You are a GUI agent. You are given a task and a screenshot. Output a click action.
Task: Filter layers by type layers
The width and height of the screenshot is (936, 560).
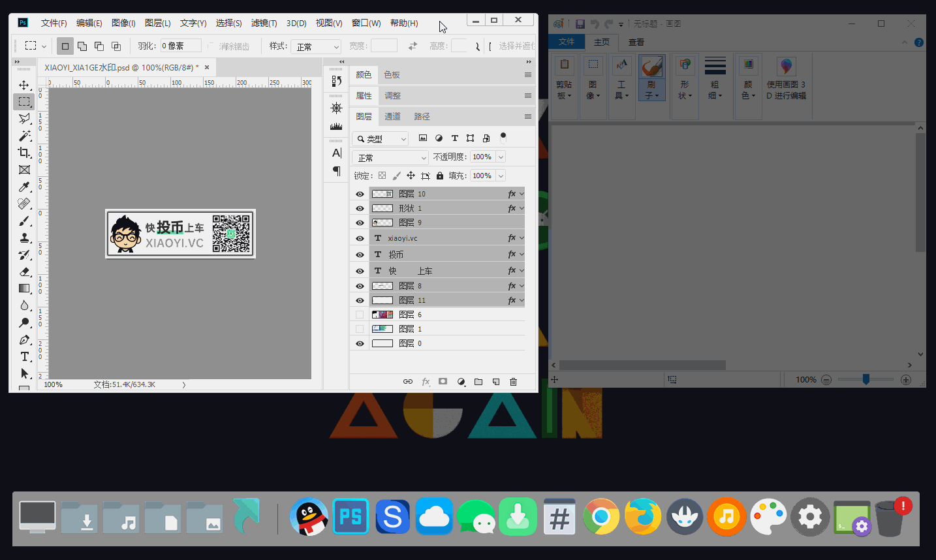(x=455, y=138)
